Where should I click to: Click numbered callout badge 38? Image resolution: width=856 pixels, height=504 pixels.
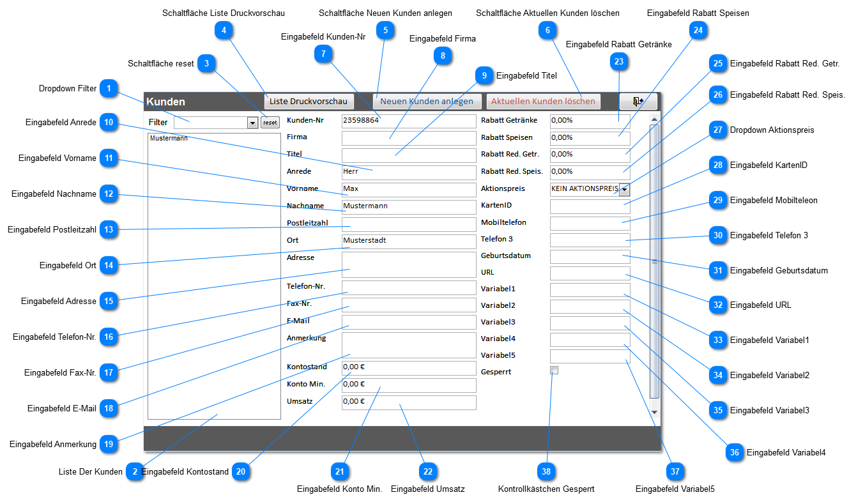coord(546,471)
